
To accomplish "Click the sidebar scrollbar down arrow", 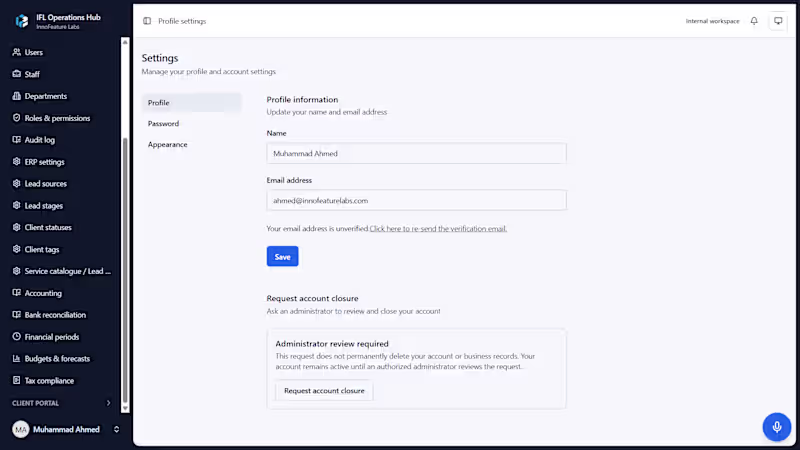I will pyautogui.click(x=125, y=408).
